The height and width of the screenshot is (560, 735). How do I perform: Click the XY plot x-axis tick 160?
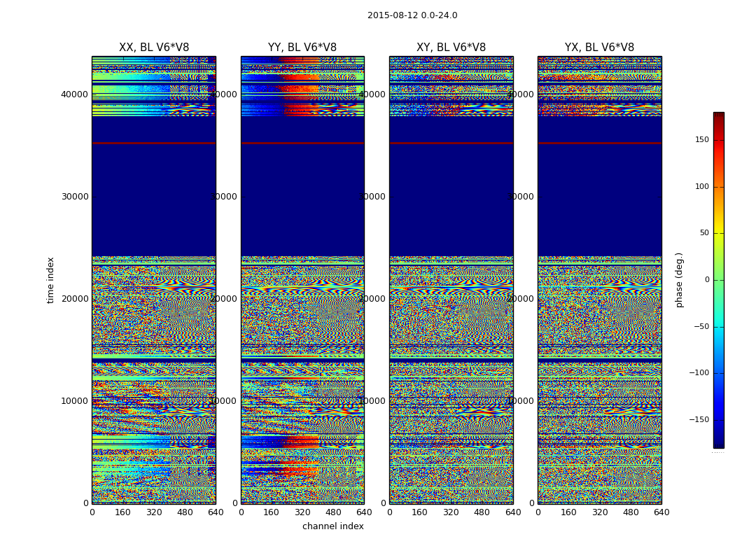point(420,512)
